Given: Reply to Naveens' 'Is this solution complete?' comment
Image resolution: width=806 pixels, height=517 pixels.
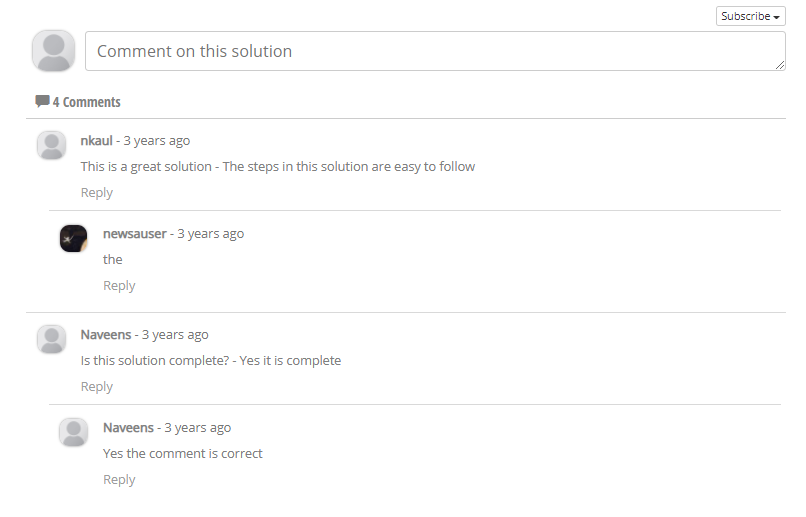Looking at the screenshot, I should 97,386.
